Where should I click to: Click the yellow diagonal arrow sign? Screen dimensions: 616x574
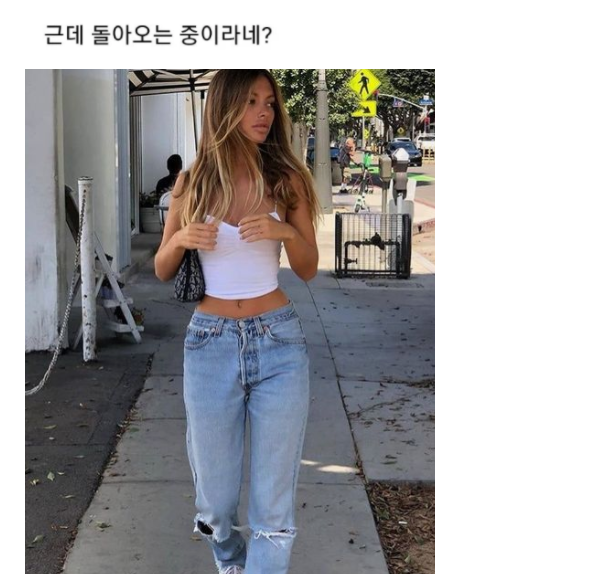pyautogui.click(x=365, y=109)
